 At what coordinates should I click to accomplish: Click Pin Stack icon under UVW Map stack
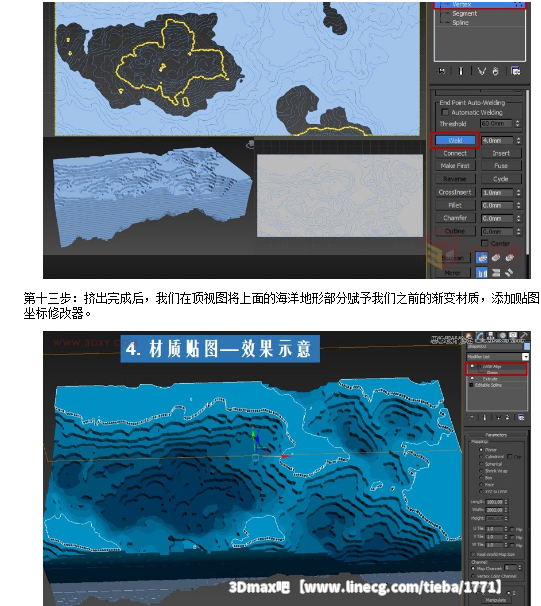click(472, 418)
